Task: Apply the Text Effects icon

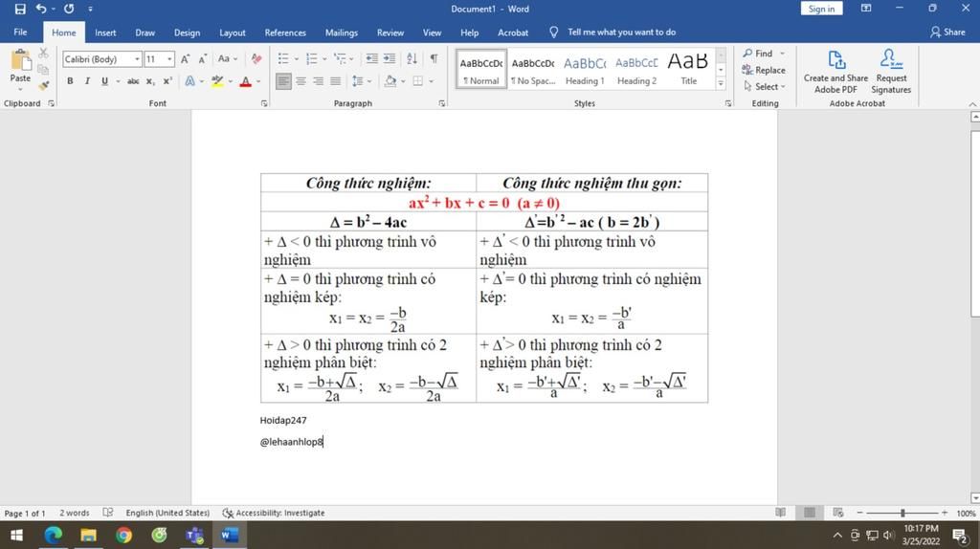Action: (190, 81)
